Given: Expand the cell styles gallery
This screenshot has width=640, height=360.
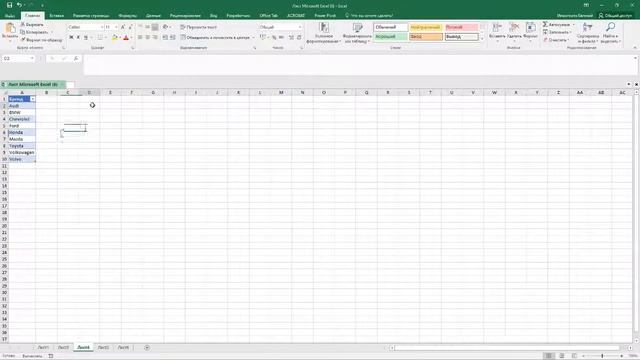Looking at the screenshot, I should tap(482, 39).
